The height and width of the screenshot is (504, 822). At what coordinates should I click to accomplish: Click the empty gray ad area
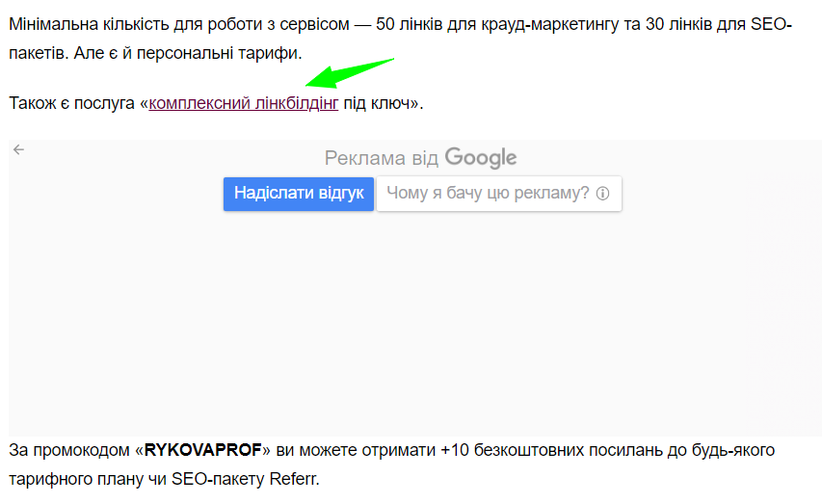click(x=414, y=318)
